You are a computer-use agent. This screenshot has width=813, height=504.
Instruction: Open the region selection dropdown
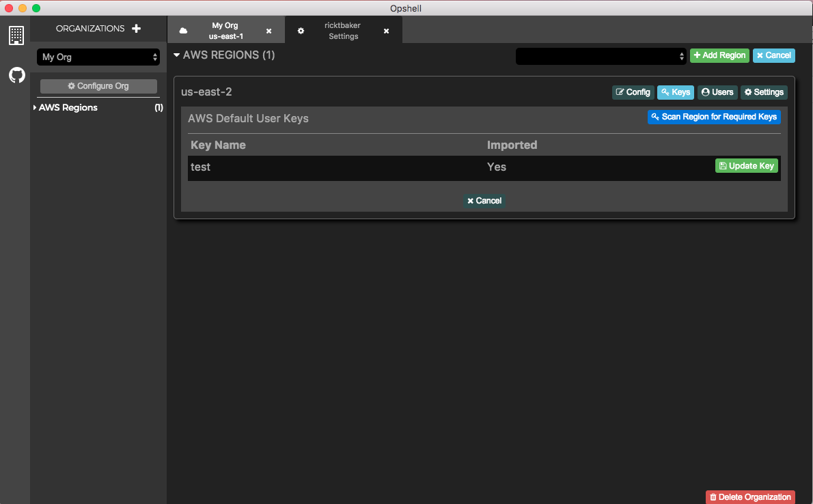(601, 56)
